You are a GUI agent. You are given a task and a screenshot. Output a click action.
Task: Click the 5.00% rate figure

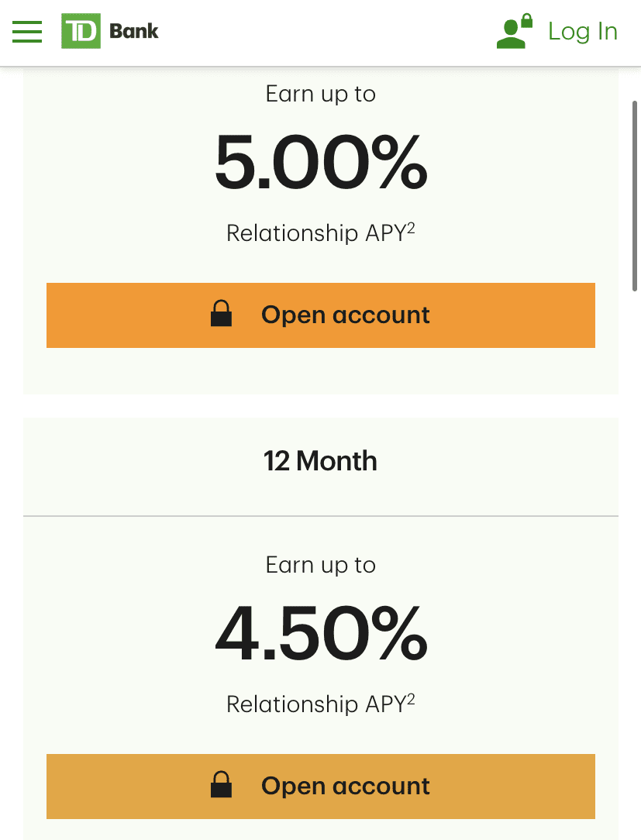[320, 162]
